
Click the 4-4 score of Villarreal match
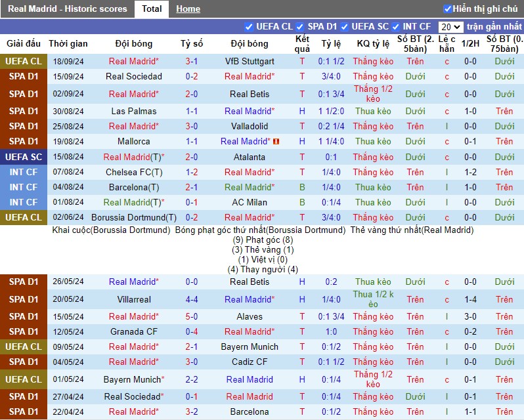pos(192,299)
